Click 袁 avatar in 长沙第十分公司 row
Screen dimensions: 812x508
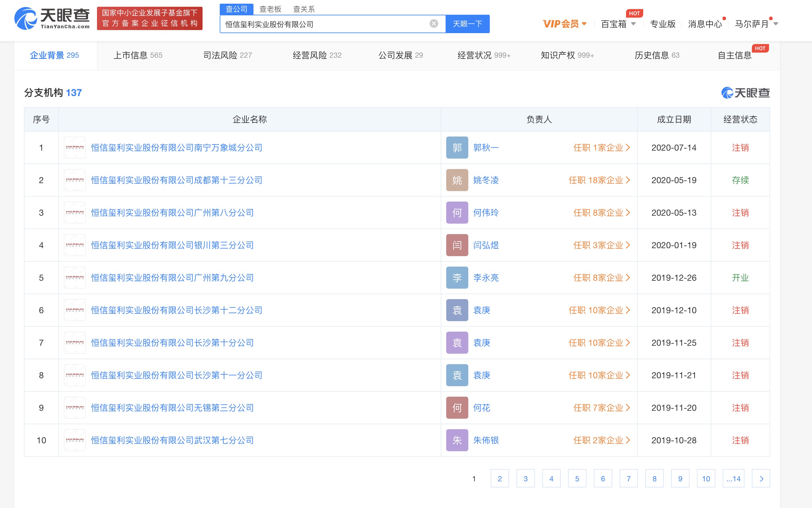click(x=457, y=343)
